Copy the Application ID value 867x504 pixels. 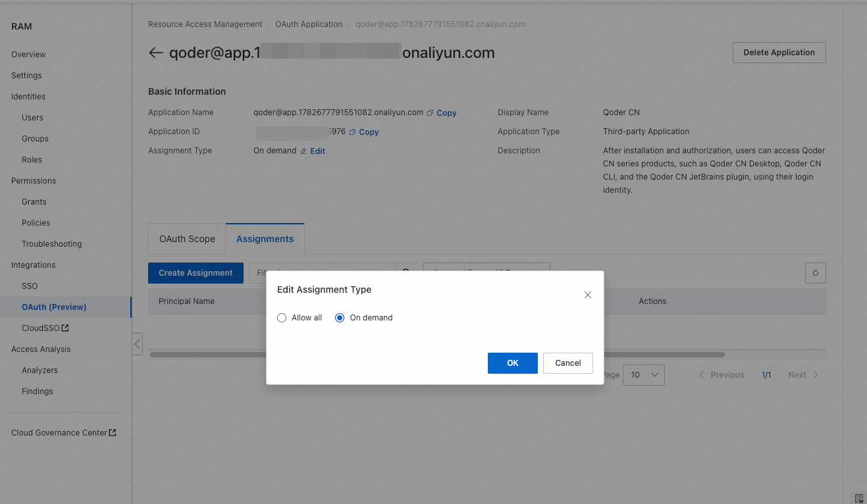364,132
